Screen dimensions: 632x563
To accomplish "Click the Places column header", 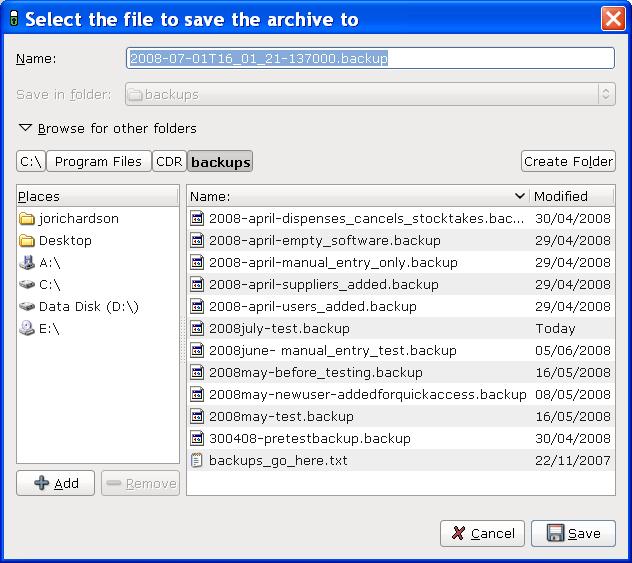I will [98, 196].
